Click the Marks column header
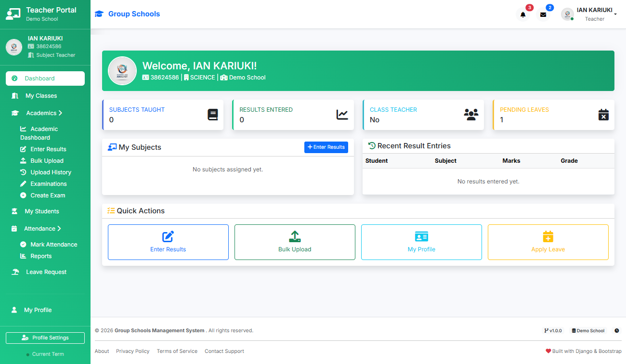The image size is (626, 364). pos(511,161)
